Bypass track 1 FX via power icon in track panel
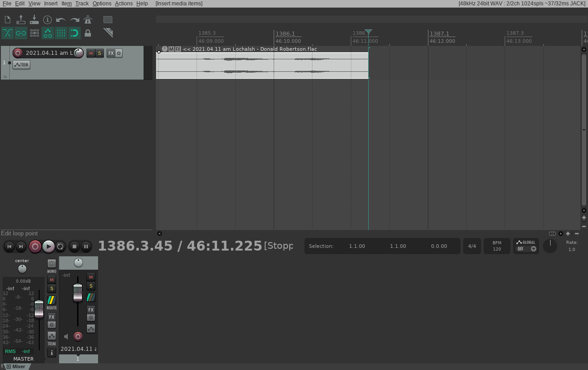Image resolution: width=588 pixels, height=370 pixels. pos(119,53)
